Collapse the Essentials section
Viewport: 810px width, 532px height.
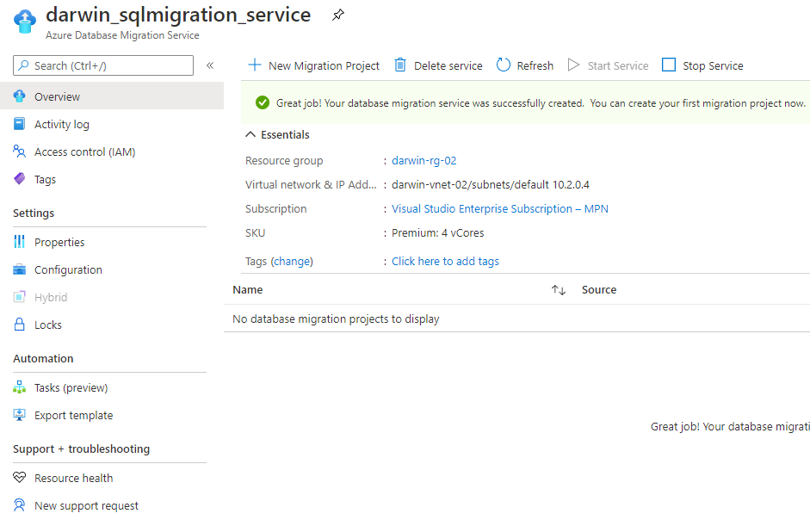point(251,135)
